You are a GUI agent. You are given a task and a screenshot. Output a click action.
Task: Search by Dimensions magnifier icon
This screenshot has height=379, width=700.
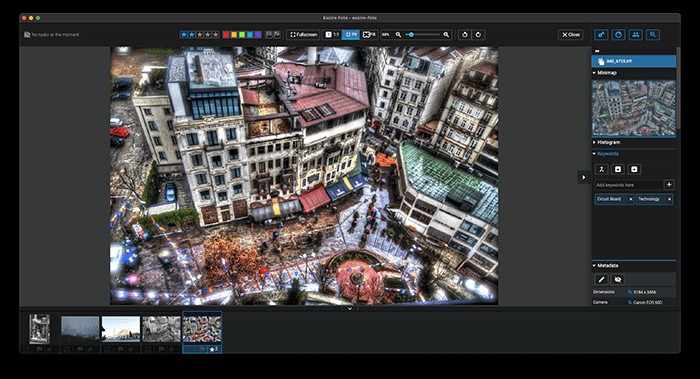(x=630, y=292)
